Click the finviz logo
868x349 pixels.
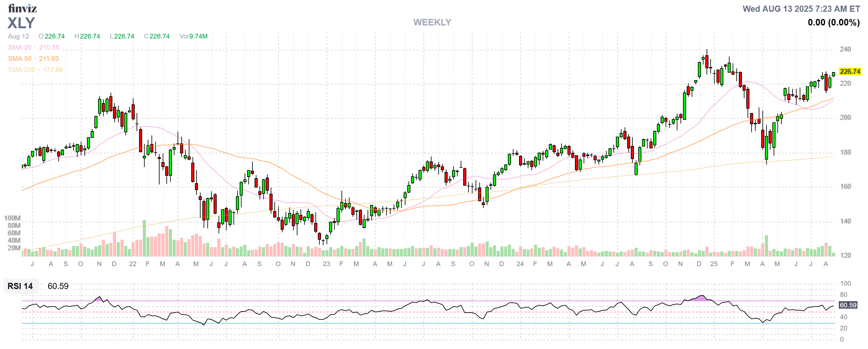22,8
